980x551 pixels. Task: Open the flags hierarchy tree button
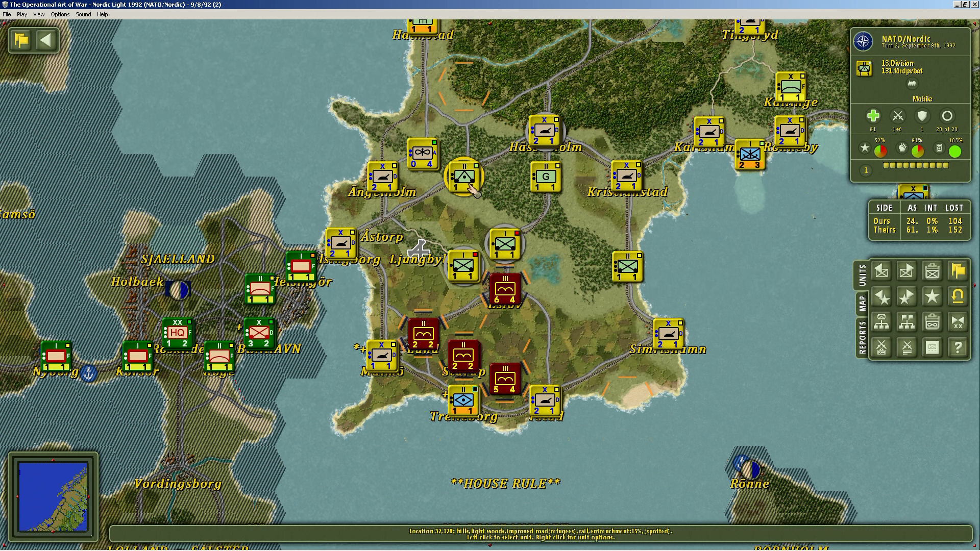tap(907, 322)
